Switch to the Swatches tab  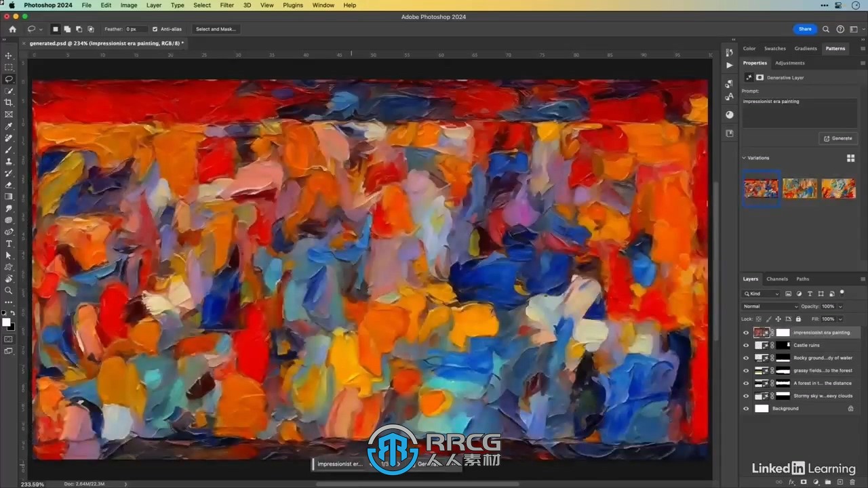(x=775, y=49)
